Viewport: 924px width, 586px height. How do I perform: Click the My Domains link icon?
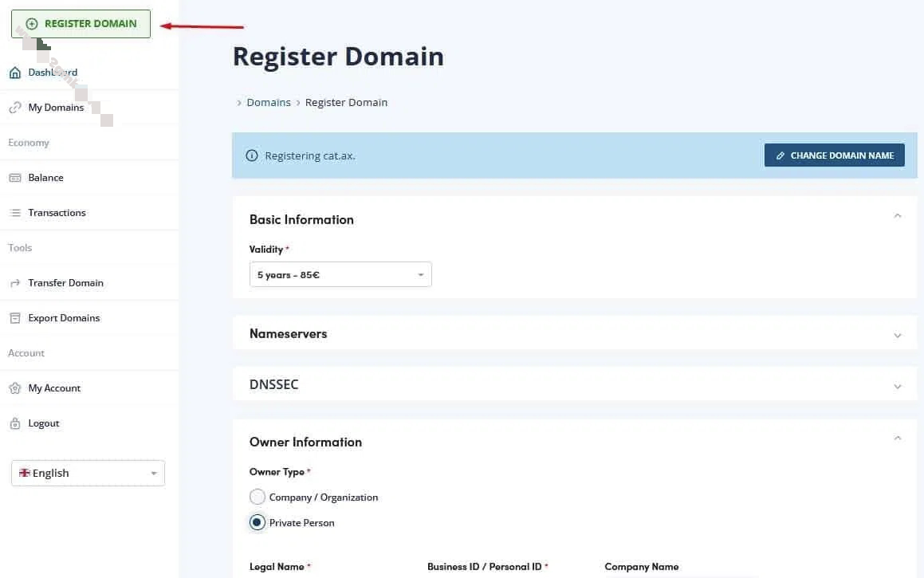point(14,108)
